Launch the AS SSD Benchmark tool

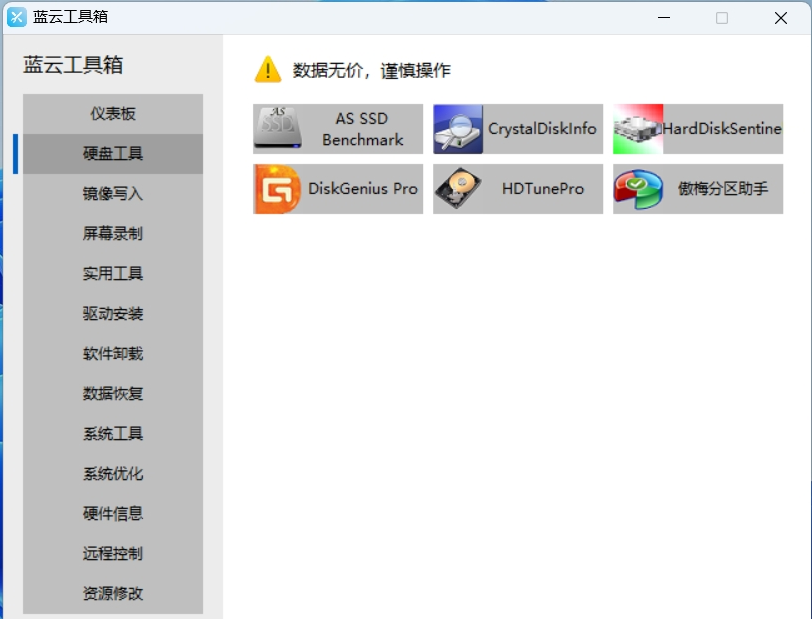pyautogui.click(x=336, y=129)
